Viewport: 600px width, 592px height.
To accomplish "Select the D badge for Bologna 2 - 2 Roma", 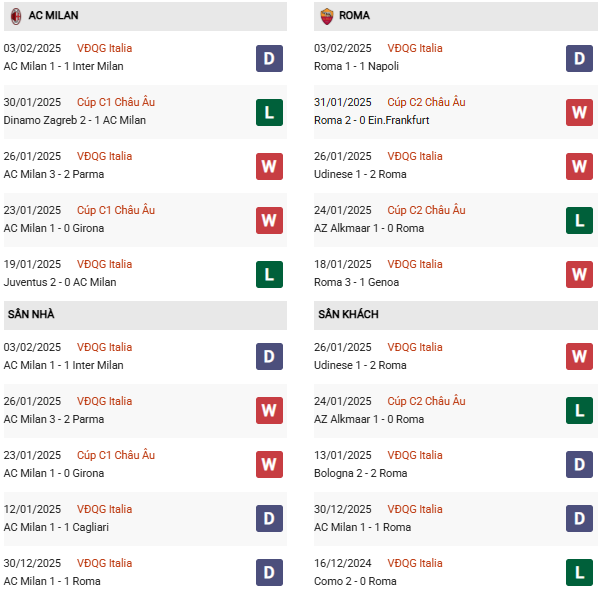I will tap(579, 465).
